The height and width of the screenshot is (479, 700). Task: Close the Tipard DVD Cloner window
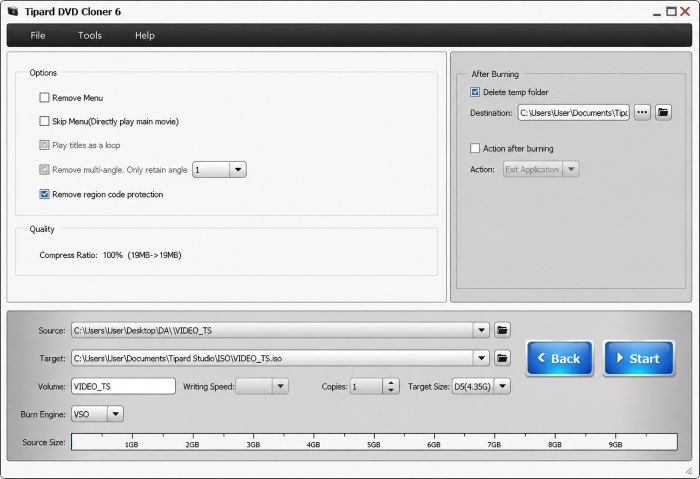pos(685,11)
